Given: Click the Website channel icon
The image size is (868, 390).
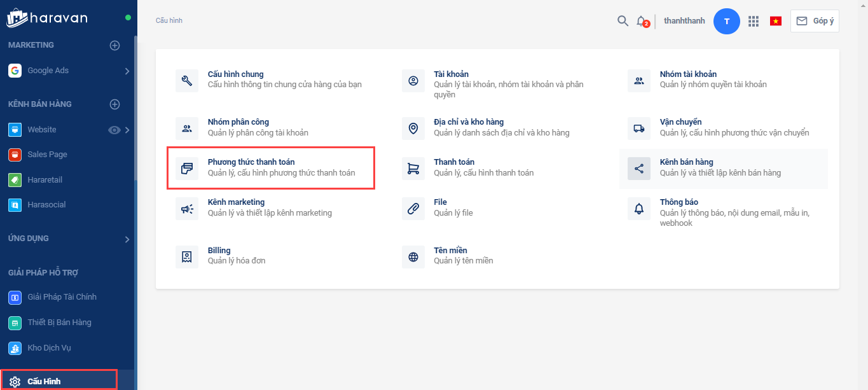Looking at the screenshot, I should (x=15, y=130).
